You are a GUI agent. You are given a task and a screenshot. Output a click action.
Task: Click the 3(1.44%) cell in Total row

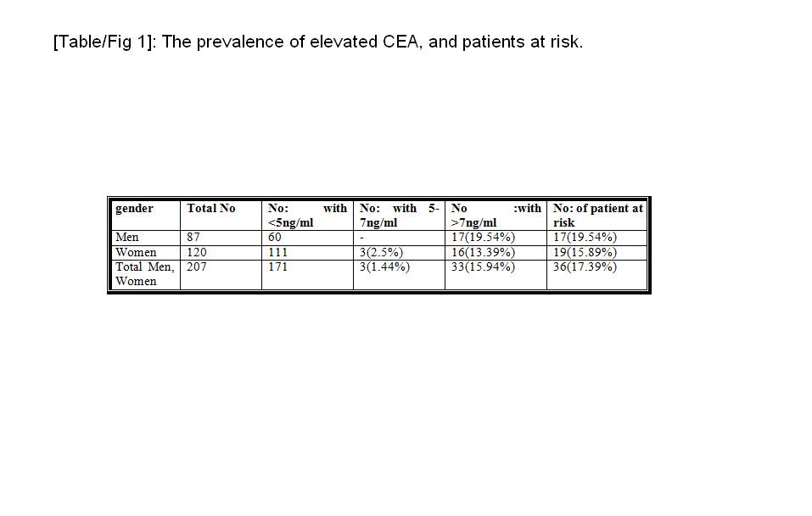tap(384, 266)
